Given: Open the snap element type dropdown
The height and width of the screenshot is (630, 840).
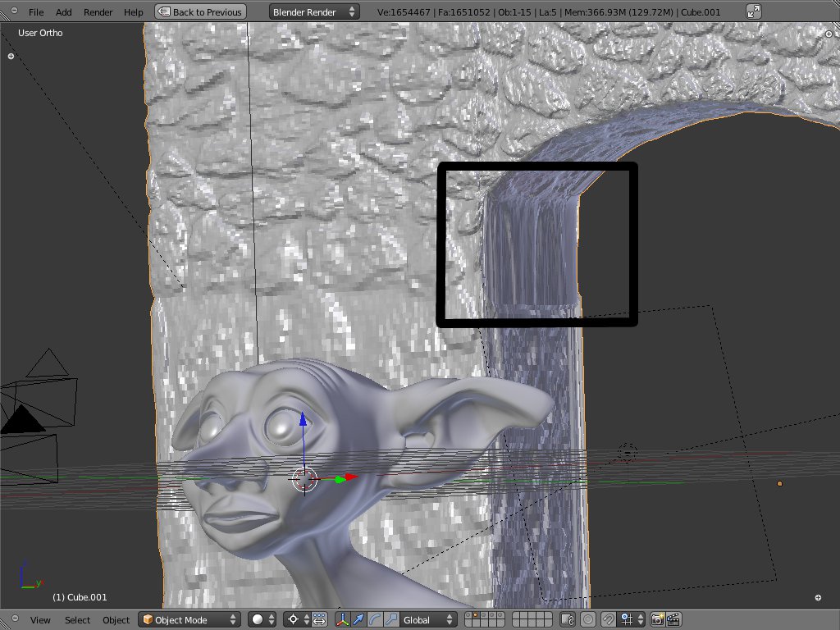Looking at the screenshot, I should click(x=631, y=620).
